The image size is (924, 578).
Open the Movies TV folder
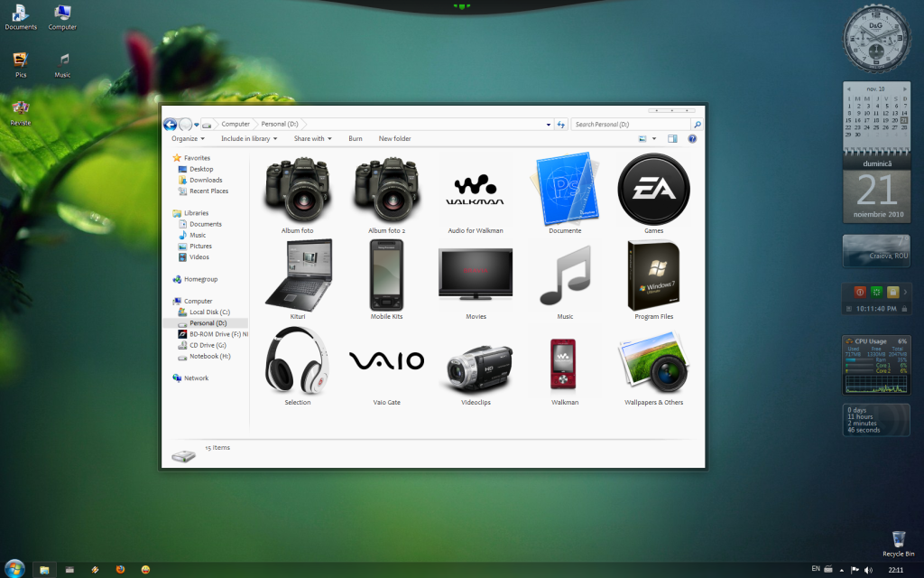pos(476,275)
